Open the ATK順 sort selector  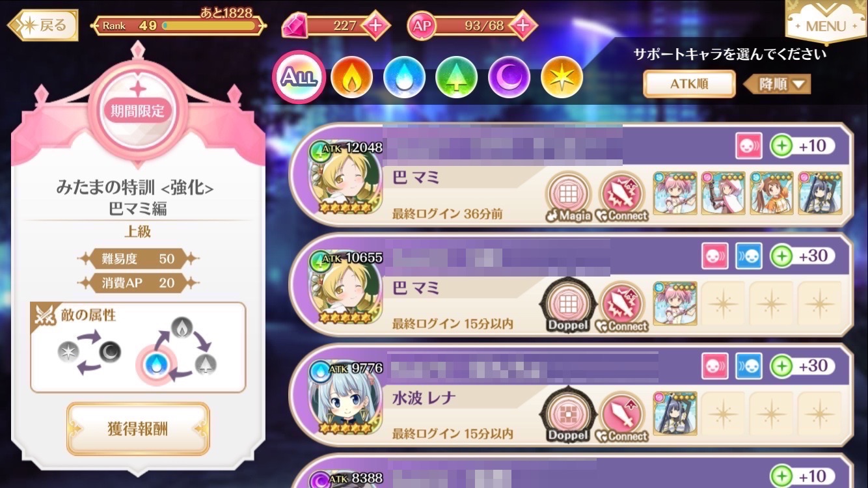pyautogui.click(x=689, y=84)
